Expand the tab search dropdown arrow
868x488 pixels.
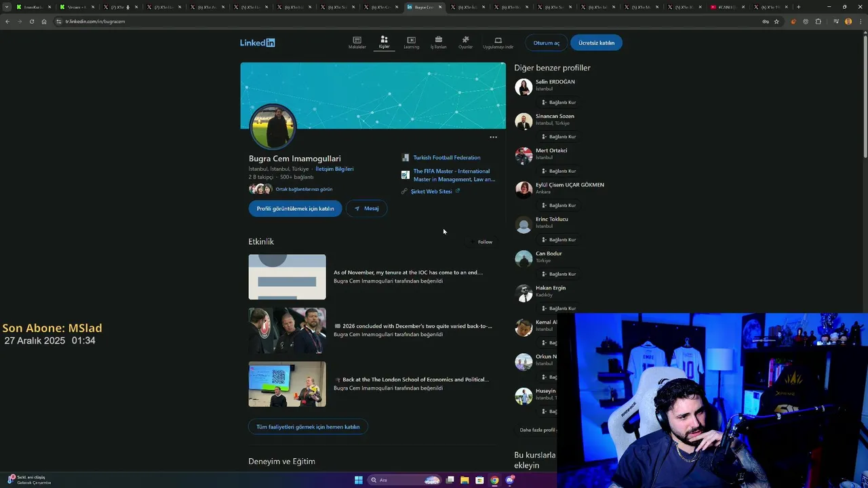pos(7,7)
